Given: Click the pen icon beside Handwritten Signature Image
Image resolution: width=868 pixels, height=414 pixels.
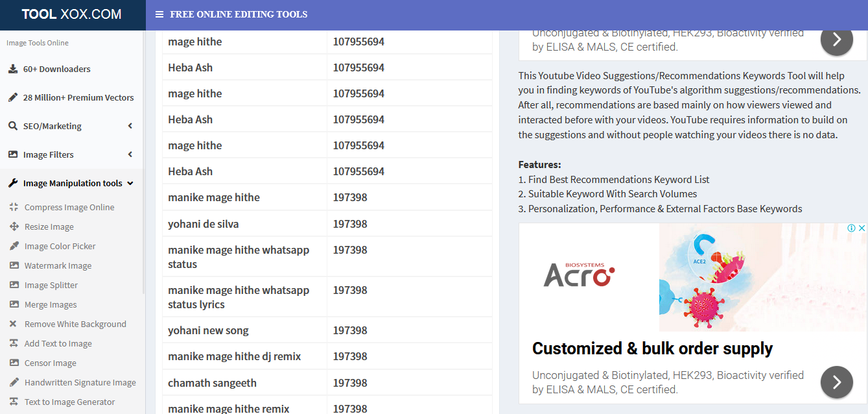Looking at the screenshot, I should pyautogui.click(x=14, y=382).
